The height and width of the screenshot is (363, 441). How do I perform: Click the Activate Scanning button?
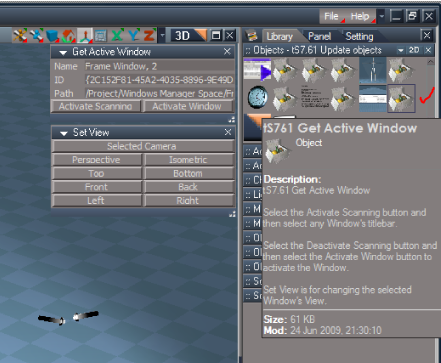coord(96,106)
